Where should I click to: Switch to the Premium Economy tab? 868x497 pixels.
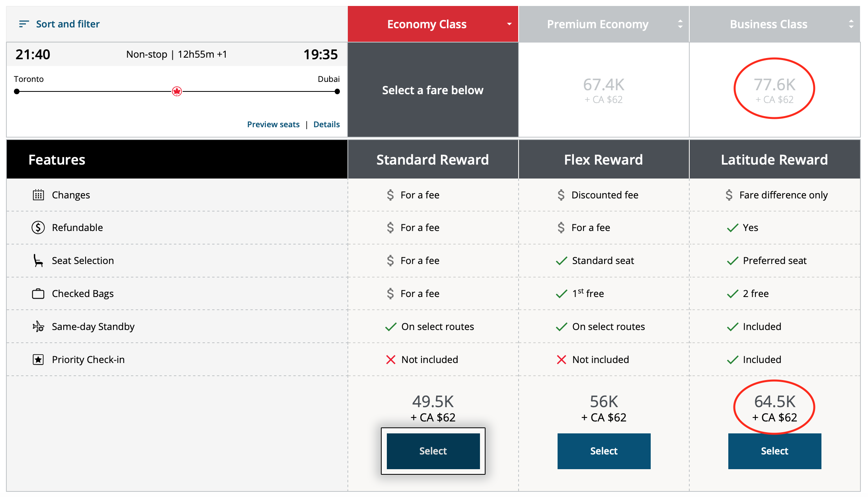click(x=597, y=24)
